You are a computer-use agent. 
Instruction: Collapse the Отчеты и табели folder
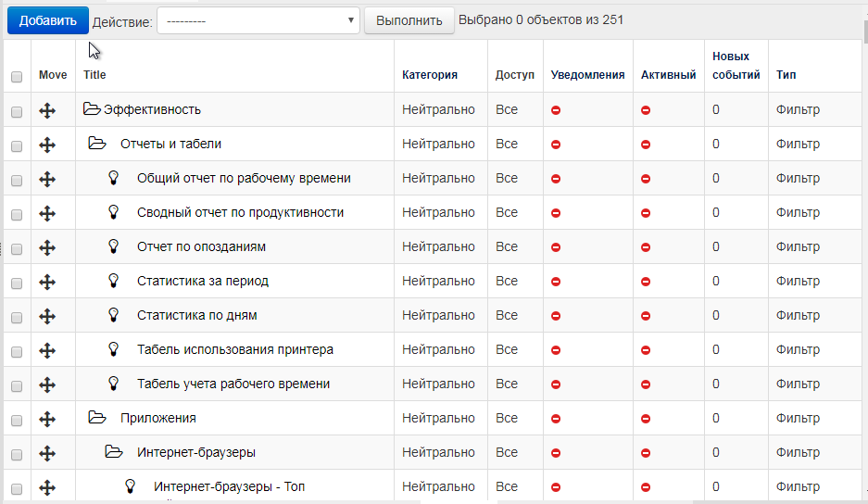[x=97, y=144]
